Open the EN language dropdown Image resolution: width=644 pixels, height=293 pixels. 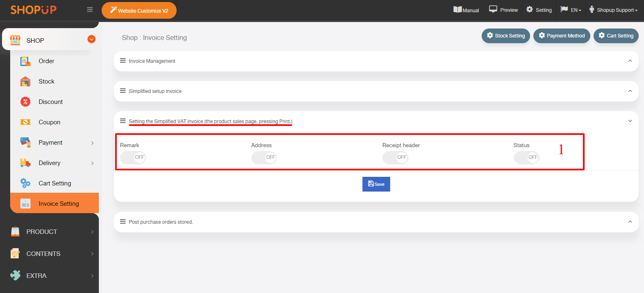[x=571, y=10]
